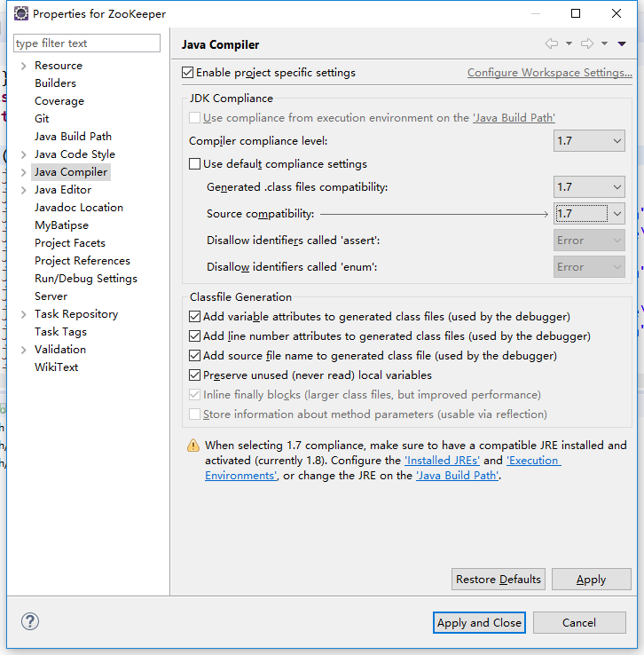Select Java Editor tree item

(63, 190)
